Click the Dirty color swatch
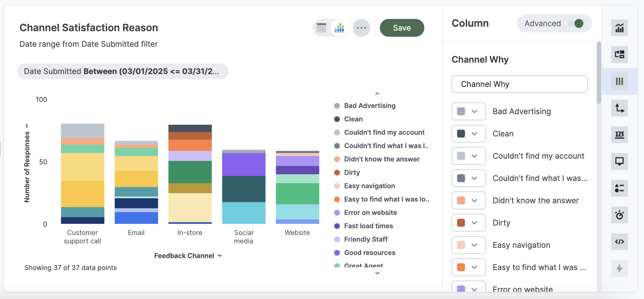 click(461, 223)
